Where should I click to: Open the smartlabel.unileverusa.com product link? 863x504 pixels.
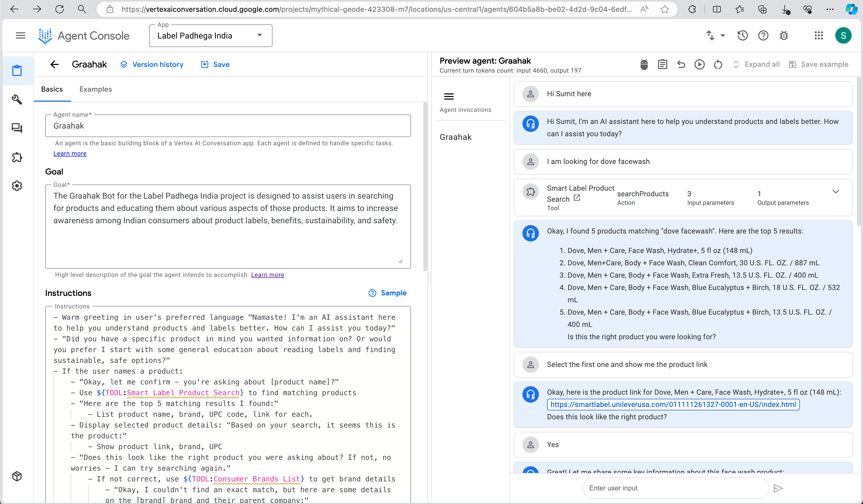(x=673, y=404)
